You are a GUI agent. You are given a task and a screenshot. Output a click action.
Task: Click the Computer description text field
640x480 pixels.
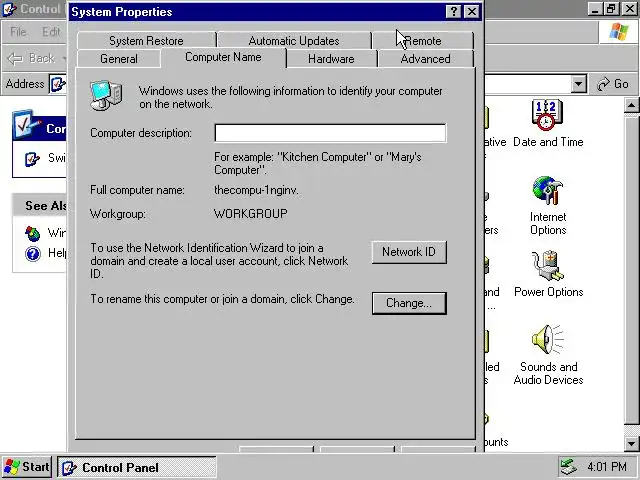pyautogui.click(x=330, y=133)
